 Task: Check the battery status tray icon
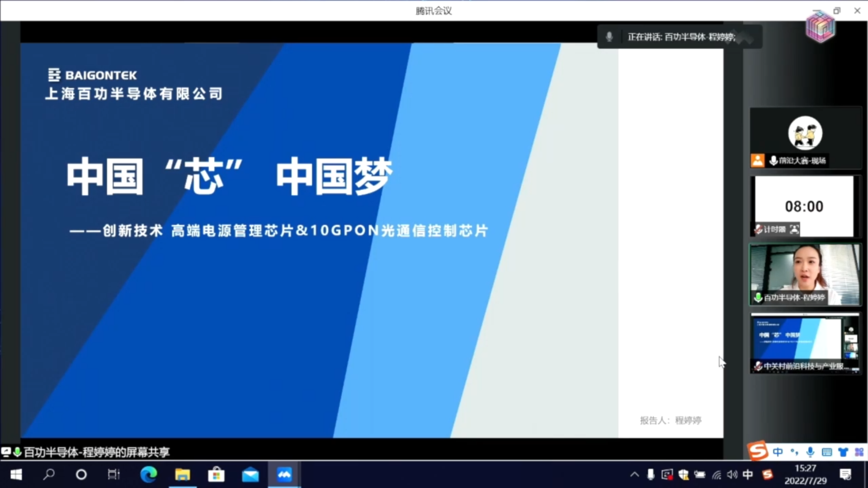(x=700, y=474)
